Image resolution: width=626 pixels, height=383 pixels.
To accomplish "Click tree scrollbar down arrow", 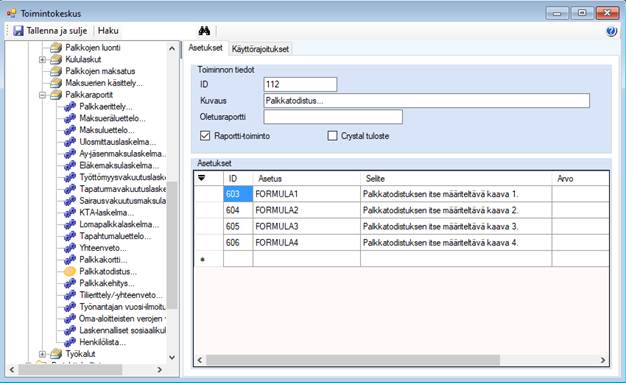I will (x=172, y=357).
